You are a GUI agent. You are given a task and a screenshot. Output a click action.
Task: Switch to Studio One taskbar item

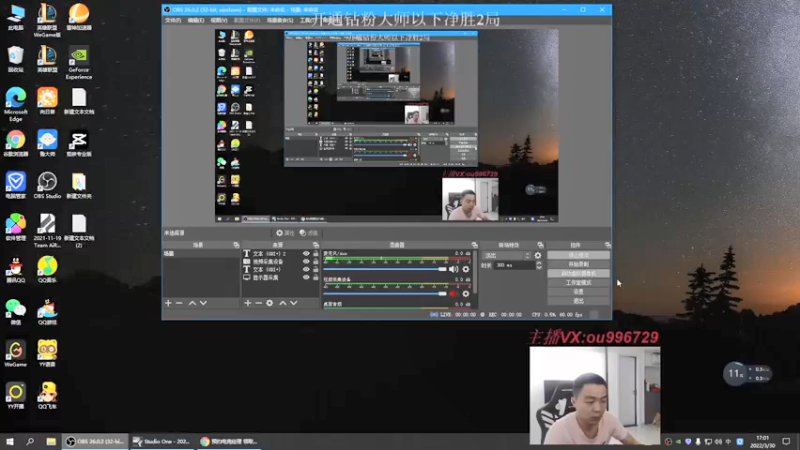[162, 441]
